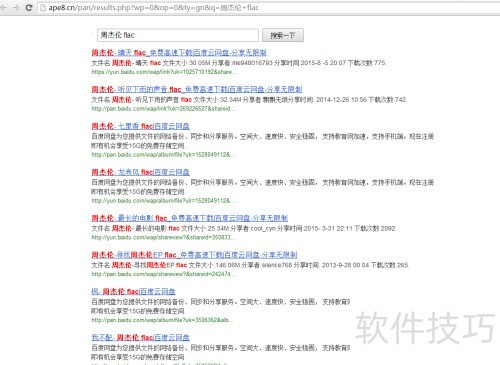Open result 周杰伦-七里香 flac百度云网盘
This screenshot has width=500, height=365.
click(x=140, y=126)
